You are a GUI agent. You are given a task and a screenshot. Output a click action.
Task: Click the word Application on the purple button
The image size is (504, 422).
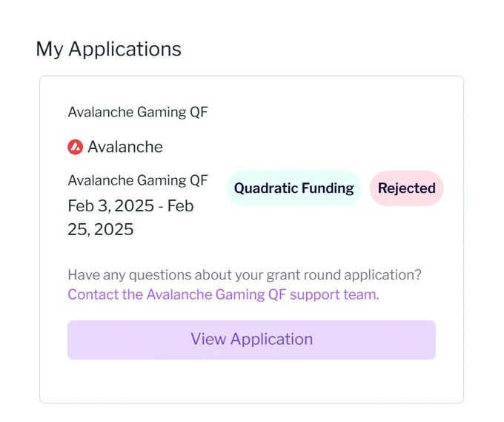271,340
